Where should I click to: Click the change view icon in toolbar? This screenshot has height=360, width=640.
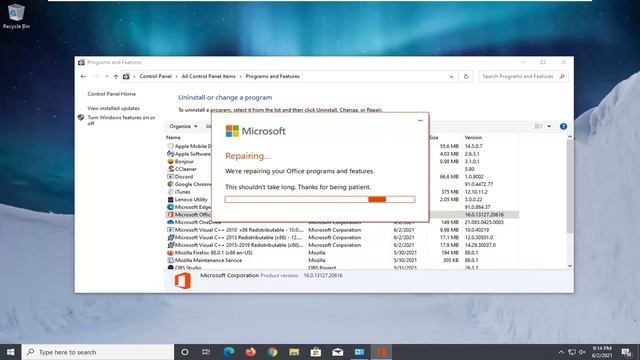tap(539, 127)
